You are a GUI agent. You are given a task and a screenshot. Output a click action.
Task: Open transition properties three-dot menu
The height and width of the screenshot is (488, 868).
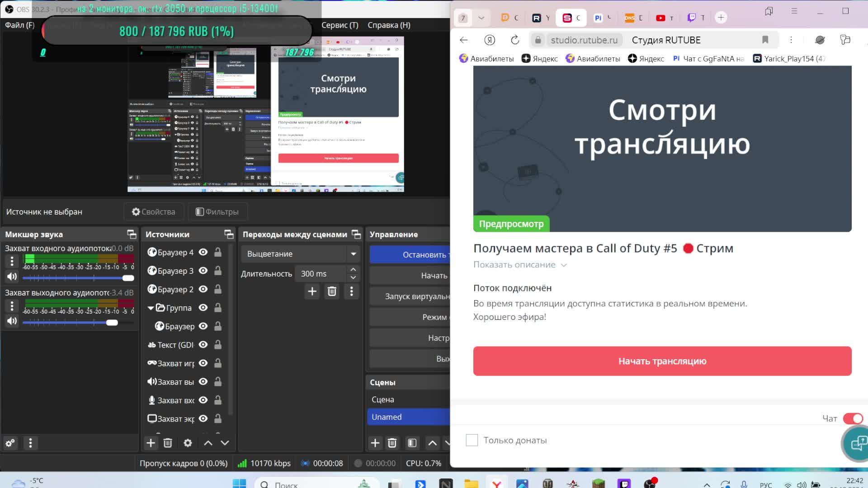click(x=351, y=291)
